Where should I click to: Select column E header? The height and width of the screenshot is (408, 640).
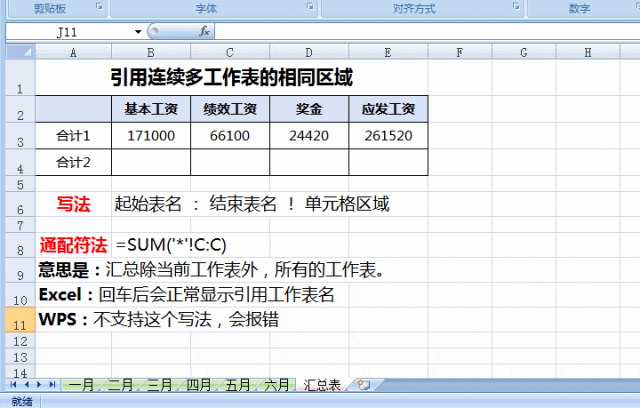coord(388,53)
